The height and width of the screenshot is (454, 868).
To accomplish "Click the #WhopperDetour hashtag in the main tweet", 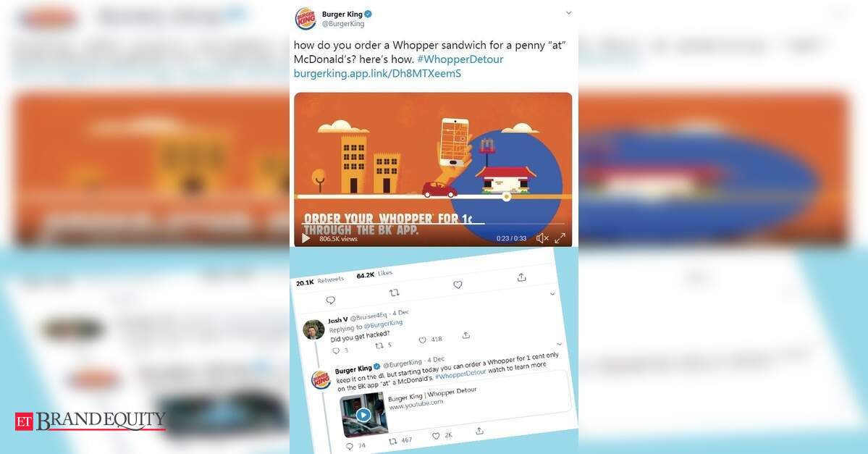I will [460, 59].
